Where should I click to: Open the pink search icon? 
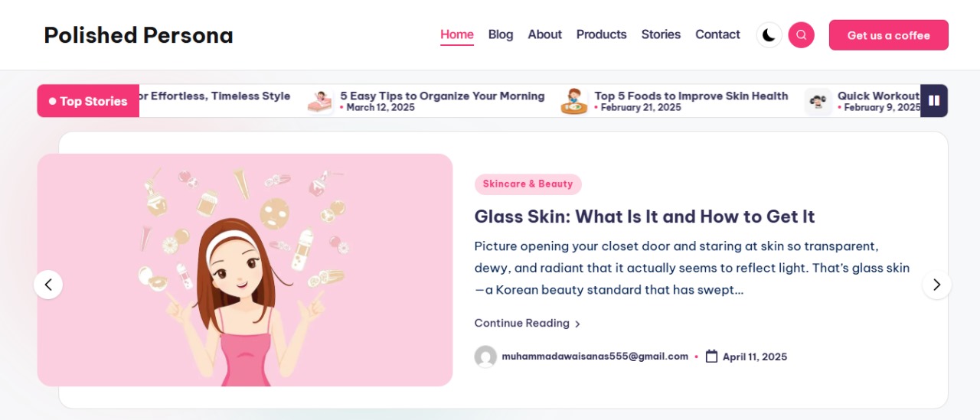[x=801, y=35]
